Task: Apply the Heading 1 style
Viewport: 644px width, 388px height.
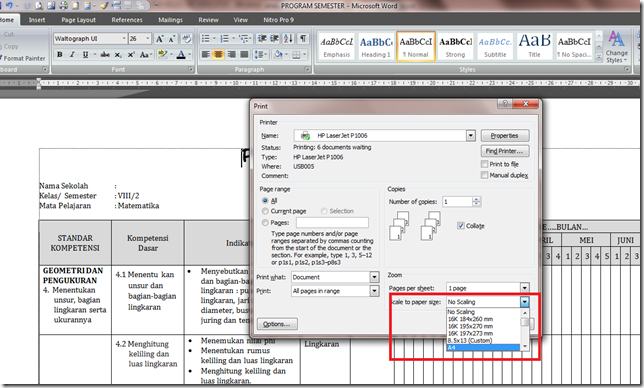Action: pos(375,46)
